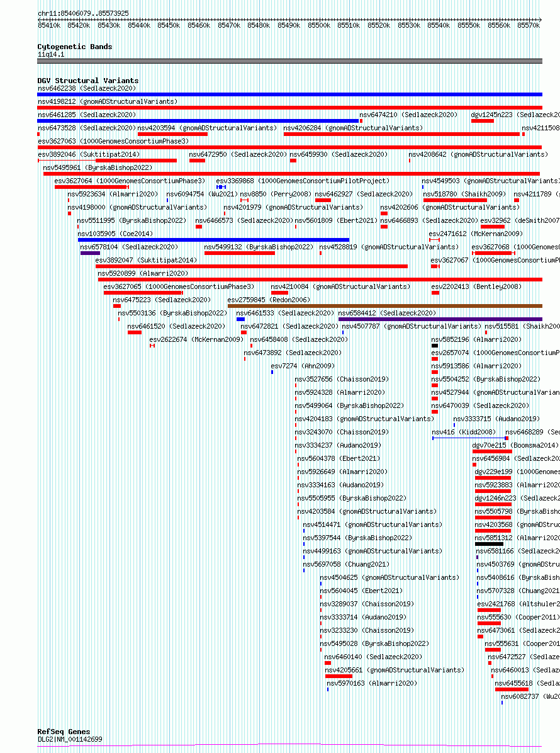Open nsv6461520 (Sedlazeck2020) label
This screenshot has width=560, height=753.
click(x=176, y=326)
